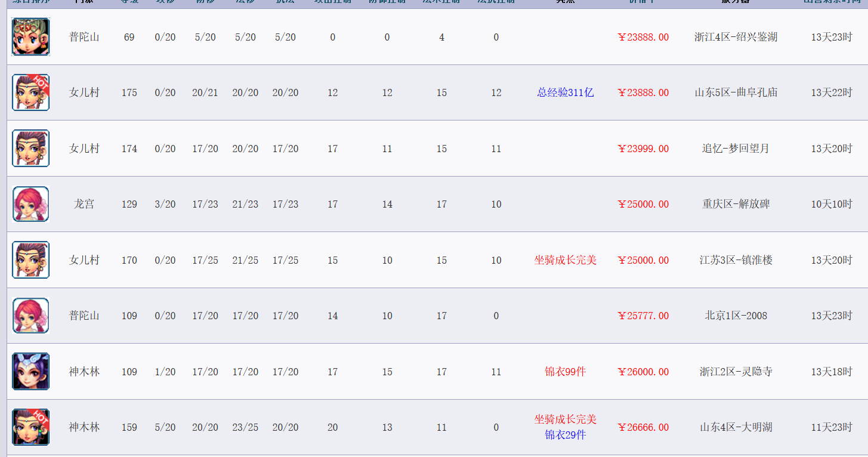Select the price ¥23999.00
Screen dimensions: 868x457
pyautogui.click(x=643, y=149)
